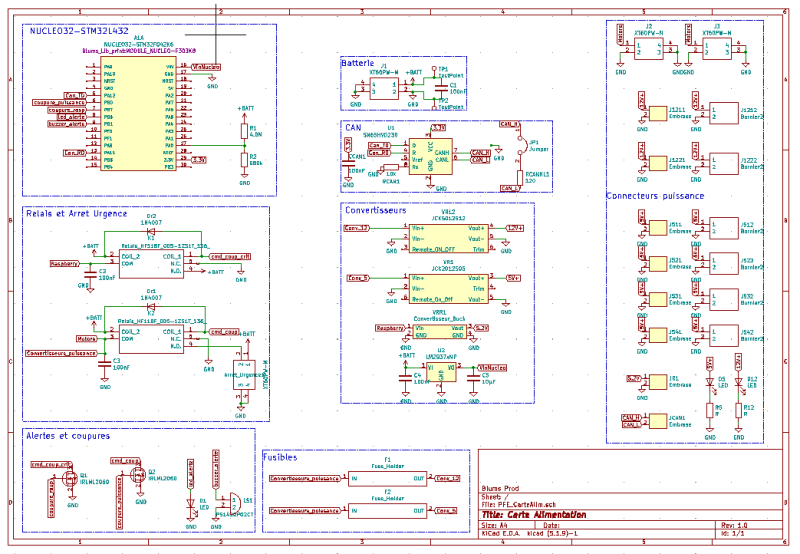Select jumper JP1
This screenshot has height=554, width=800.
520,145
